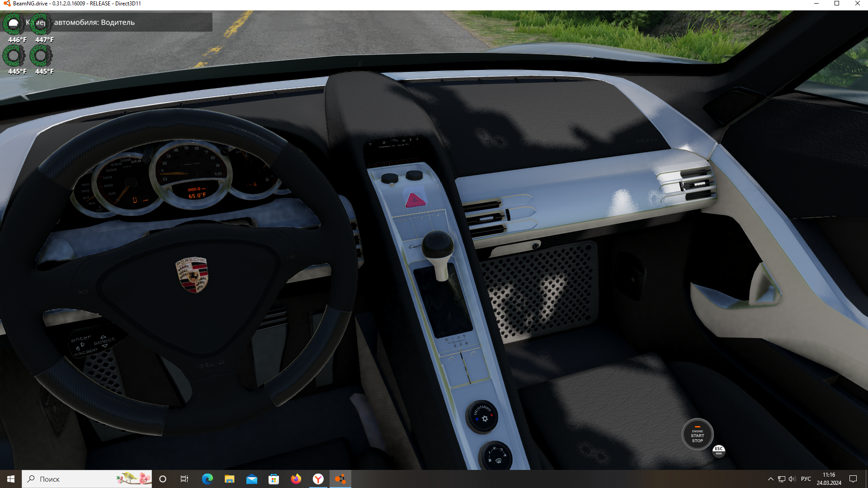Click the ESC menu icon
The image size is (868, 488).
[x=718, y=450]
